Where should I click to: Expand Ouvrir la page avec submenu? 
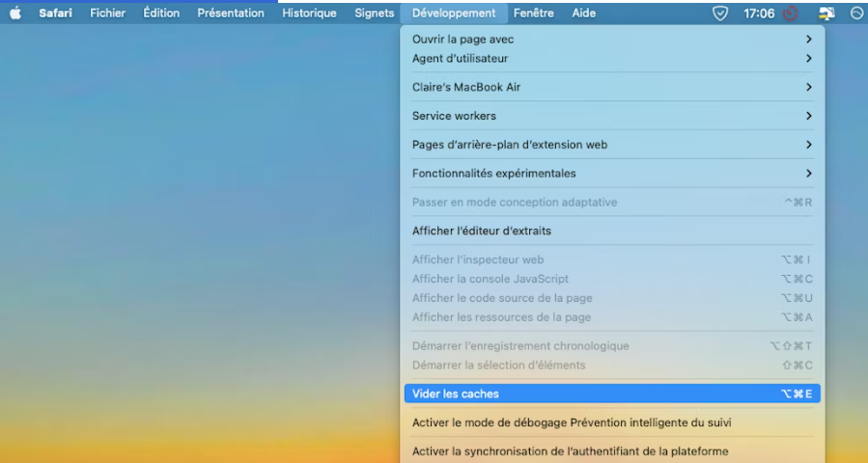pyautogui.click(x=612, y=40)
